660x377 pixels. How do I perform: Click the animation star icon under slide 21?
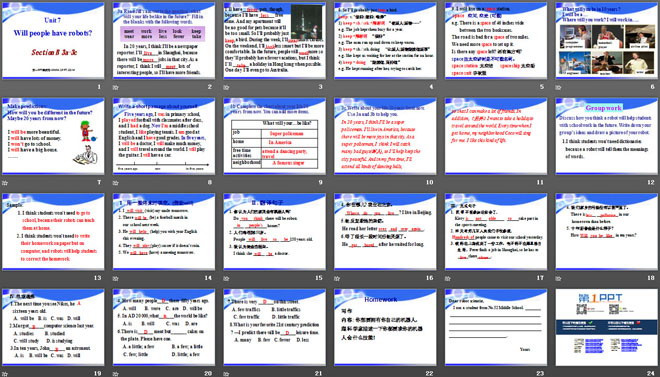pyautogui.click(x=226, y=373)
